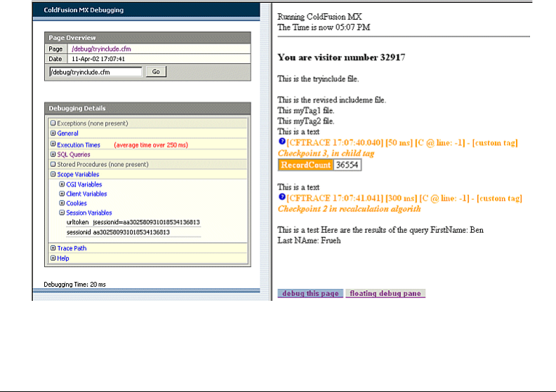Collapse Scope Variables minus icon
Image resolution: width=556 pixels, height=392 pixels.
click(x=53, y=174)
